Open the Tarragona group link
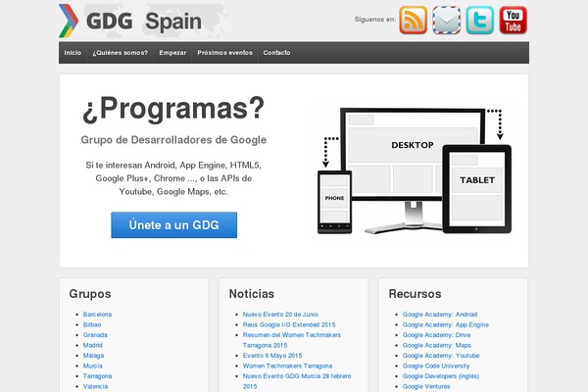 click(x=97, y=376)
